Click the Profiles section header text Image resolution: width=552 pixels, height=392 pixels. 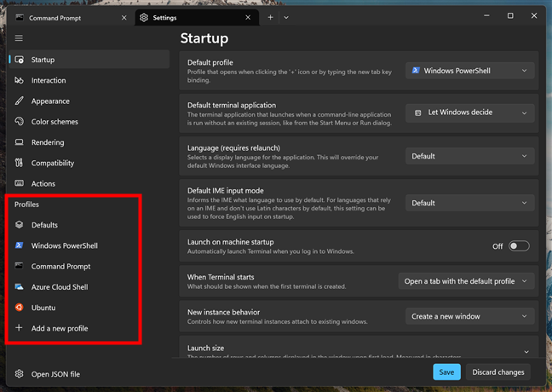26,205
